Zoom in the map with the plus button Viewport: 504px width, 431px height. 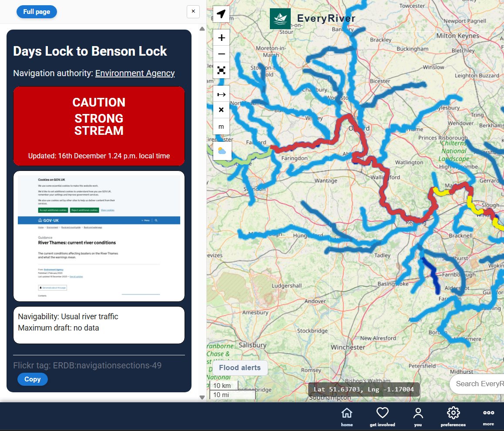(x=221, y=38)
